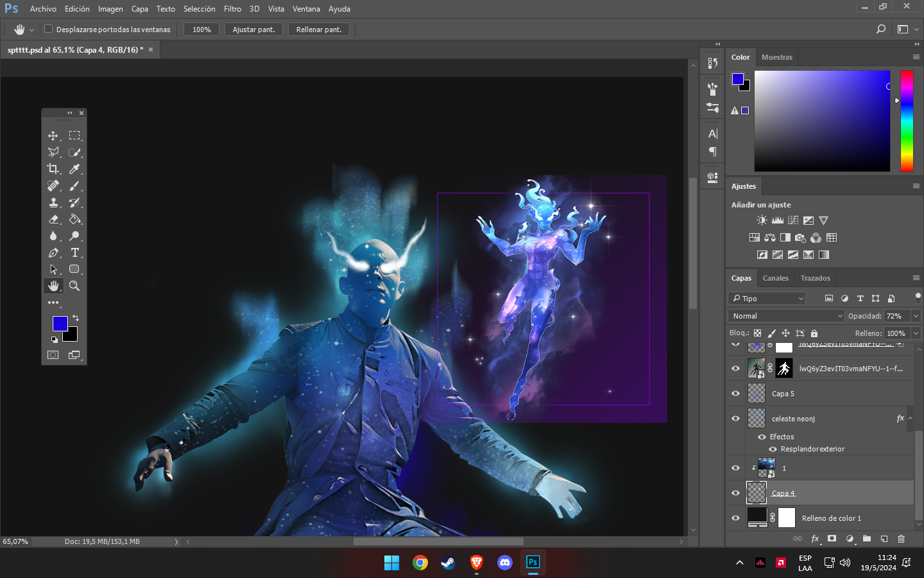Open the Edit Toolbar three-dots menu
The image size is (924, 578).
coord(53,302)
